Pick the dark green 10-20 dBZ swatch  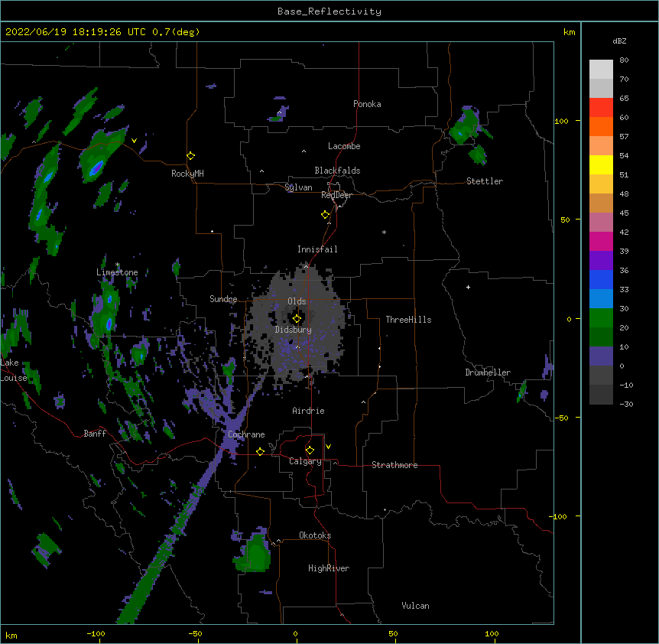[601, 337]
